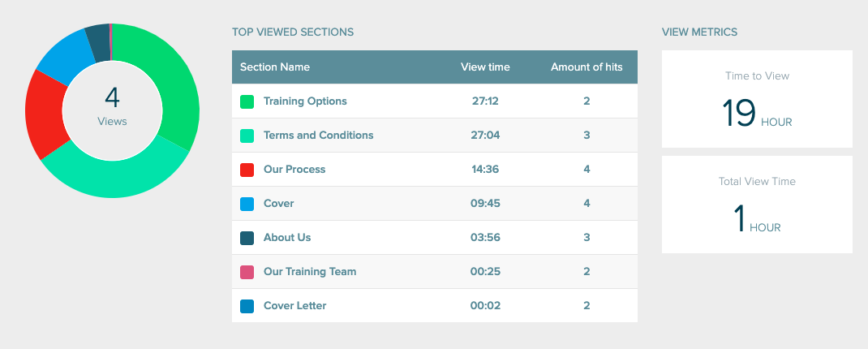
Task: Click the Time to View metric card
Action: click(757, 99)
